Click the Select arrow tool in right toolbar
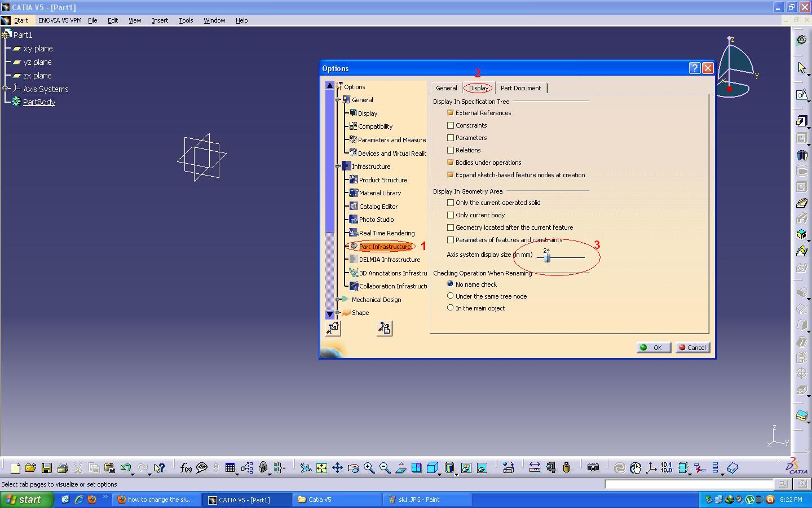The height and width of the screenshot is (508, 812). pyautogui.click(x=801, y=68)
